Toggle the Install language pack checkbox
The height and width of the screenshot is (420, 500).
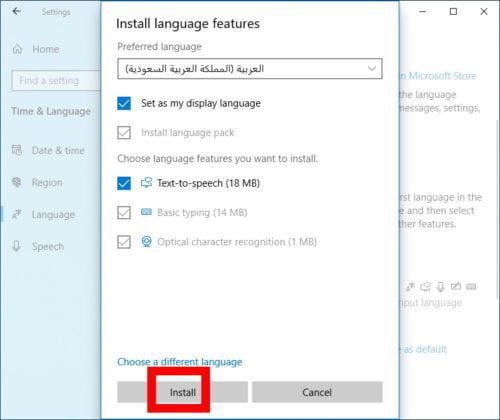tap(124, 133)
